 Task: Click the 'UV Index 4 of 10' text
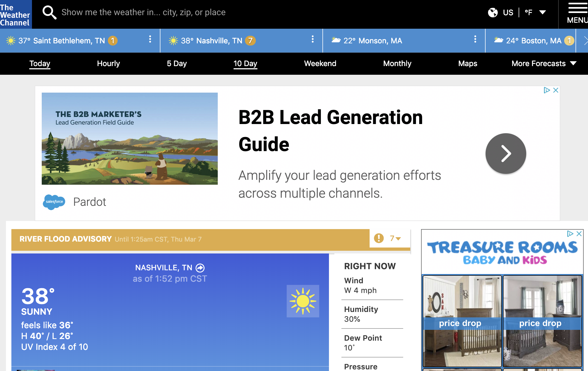(x=54, y=347)
